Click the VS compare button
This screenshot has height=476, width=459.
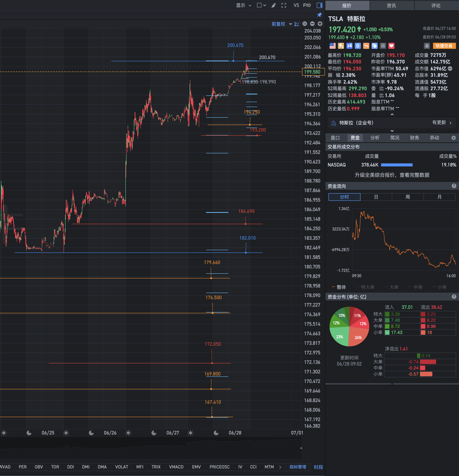(x=296, y=5)
